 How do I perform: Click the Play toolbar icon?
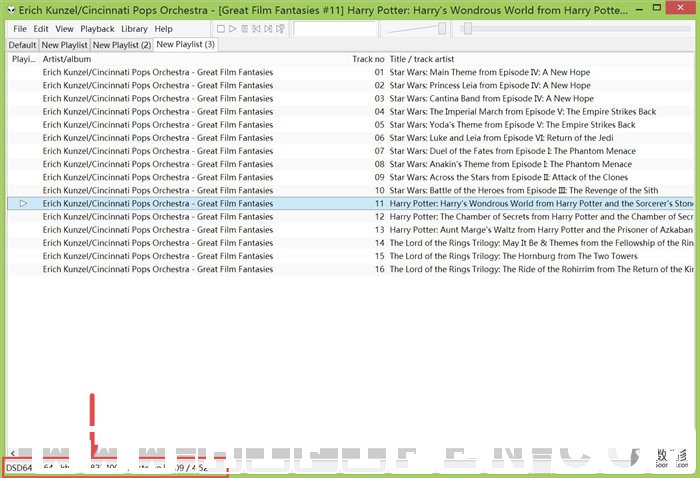pos(233,29)
